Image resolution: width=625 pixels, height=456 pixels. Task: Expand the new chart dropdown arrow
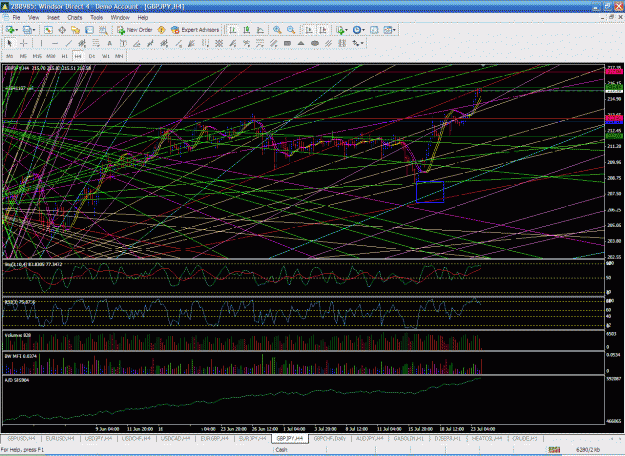click(16, 30)
